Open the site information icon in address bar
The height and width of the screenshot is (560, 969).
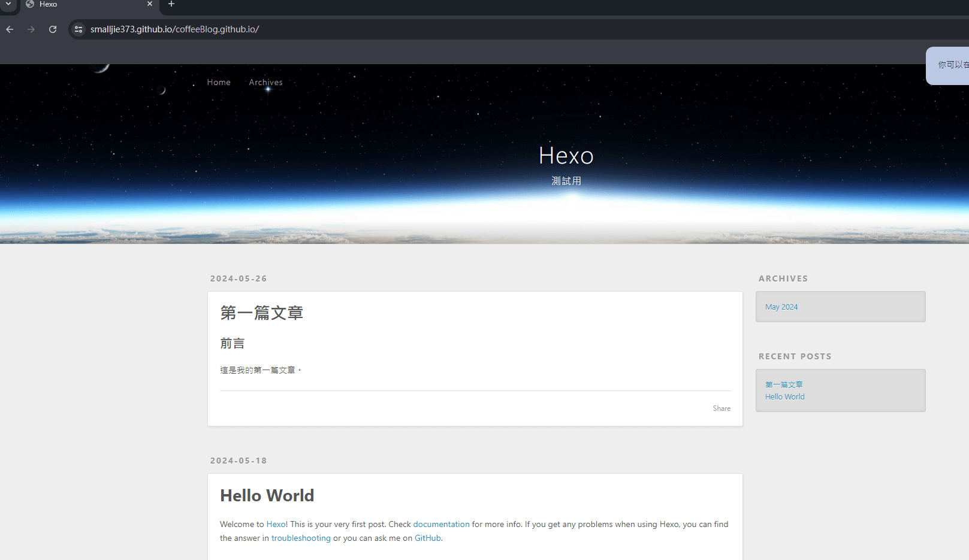click(79, 29)
